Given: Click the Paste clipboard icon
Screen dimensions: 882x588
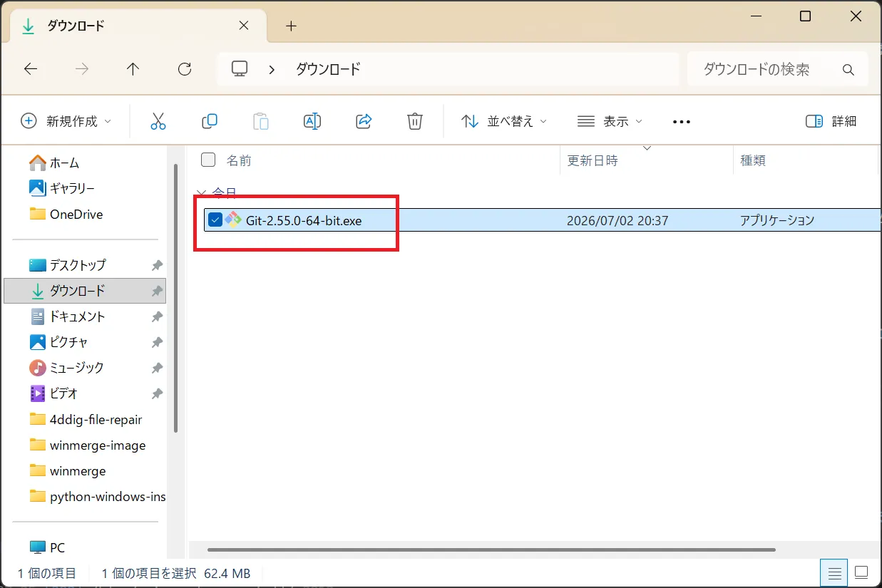Looking at the screenshot, I should 261,121.
